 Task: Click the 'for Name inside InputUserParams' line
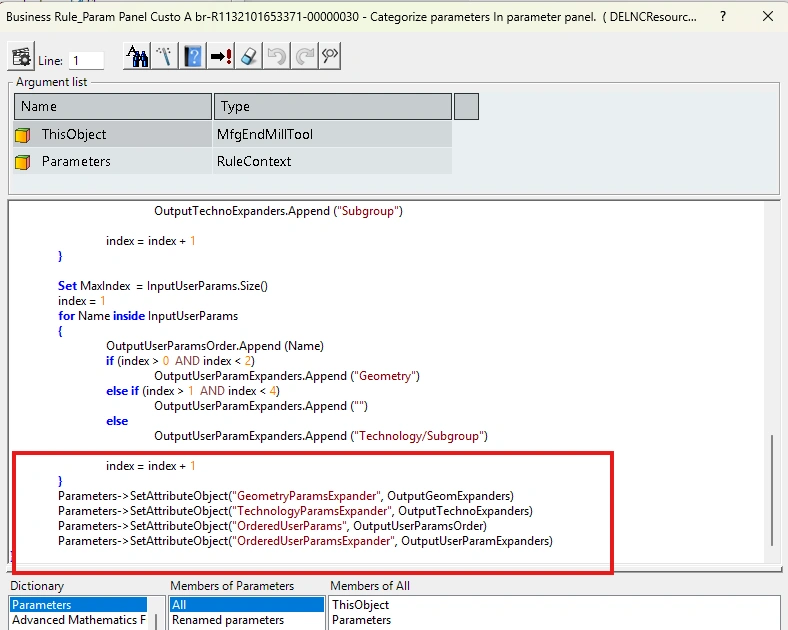point(148,316)
